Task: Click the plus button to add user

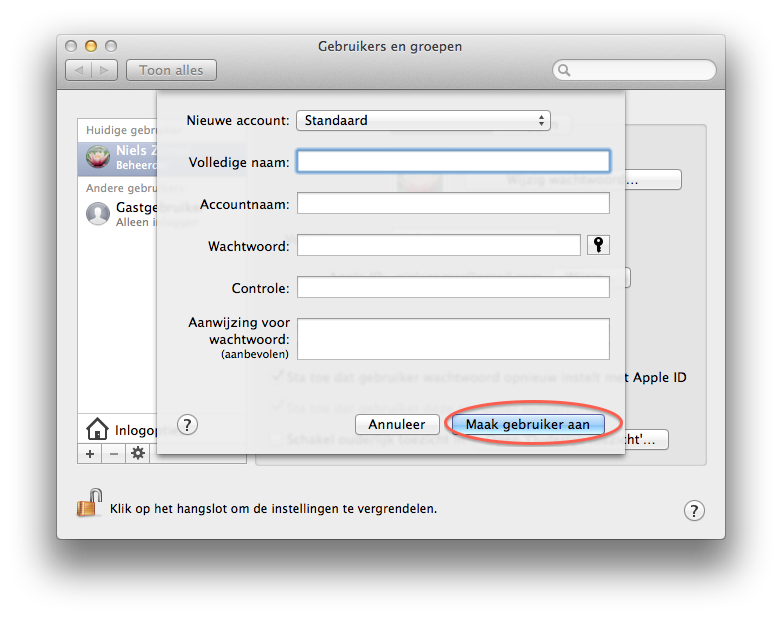Action: coord(89,453)
